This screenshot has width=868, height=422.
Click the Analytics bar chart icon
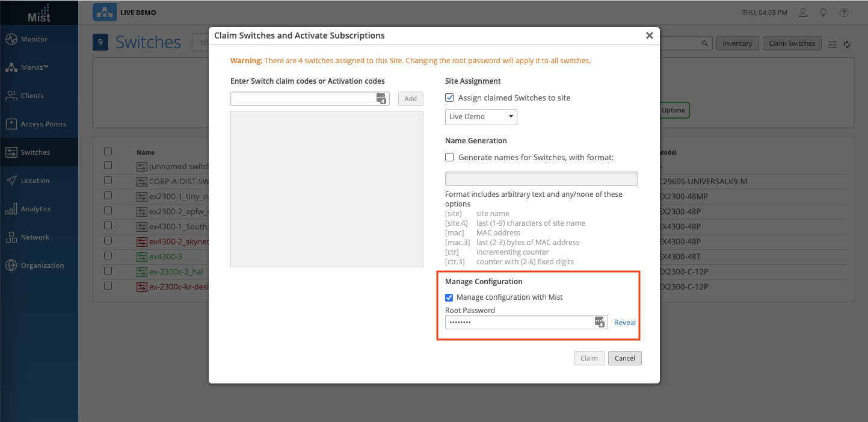click(11, 209)
